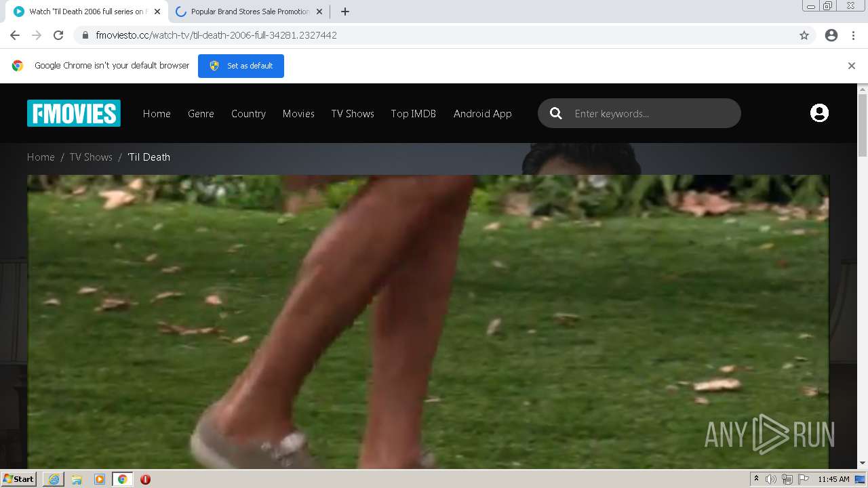
Task: Open the Home menu item
Action: pos(157,113)
